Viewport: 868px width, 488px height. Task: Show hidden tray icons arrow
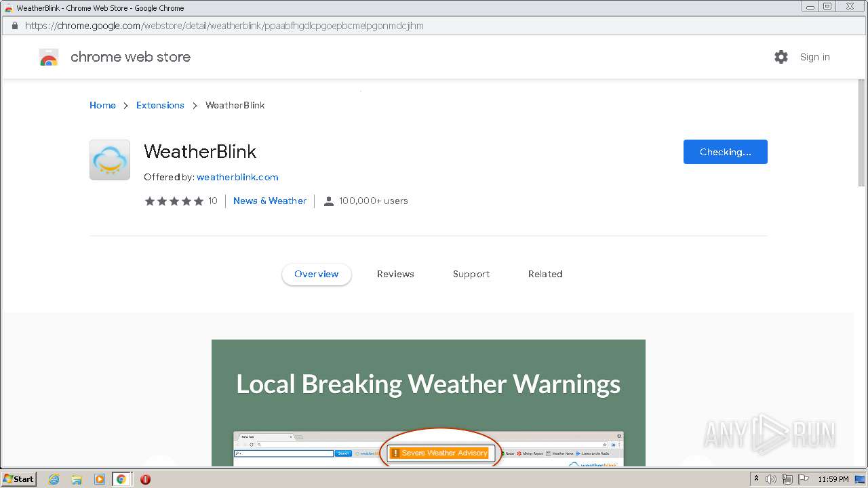(x=756, y=479)
